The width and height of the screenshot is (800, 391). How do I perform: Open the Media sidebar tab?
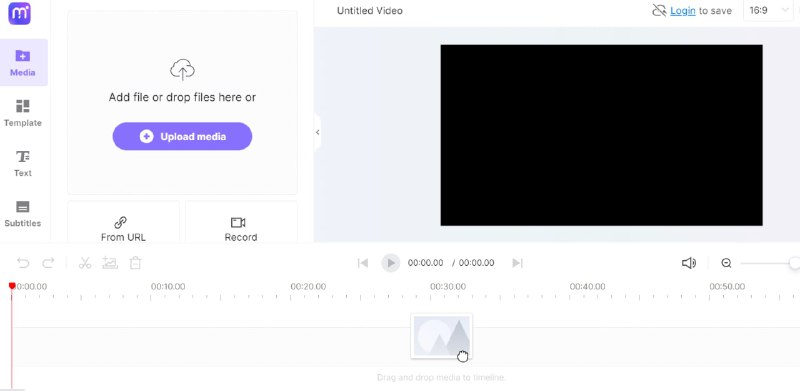(23, 63)
